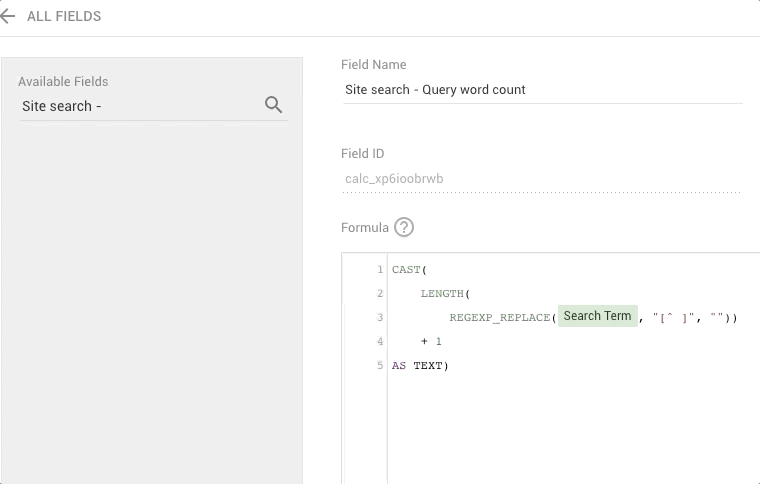Image resolution: width=760 pixels, height=484 pixels.
Task: Select the Search Term field chip
Action: click(x=597, y=316)
